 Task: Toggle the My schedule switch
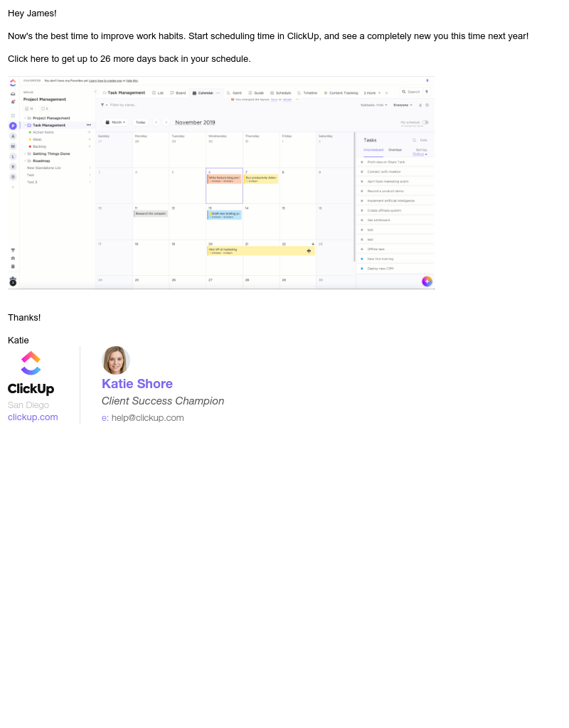tap(425, 122)
